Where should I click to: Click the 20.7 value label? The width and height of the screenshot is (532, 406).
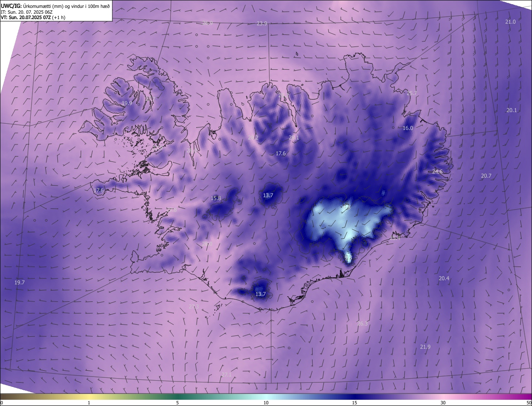pyautogui.click(x=486, y=176)
